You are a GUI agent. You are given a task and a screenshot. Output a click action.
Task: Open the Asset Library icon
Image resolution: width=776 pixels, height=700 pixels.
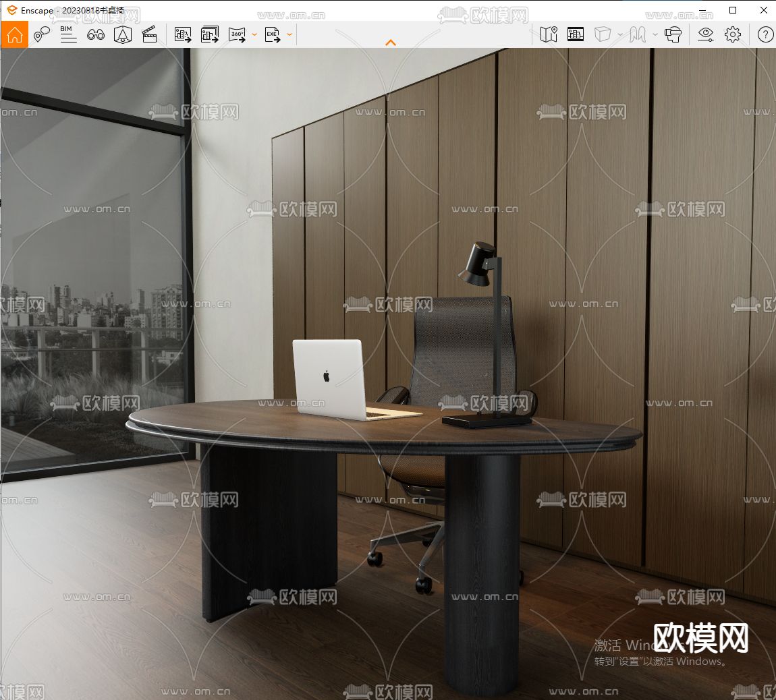pyautogui.click(x=575, y=34)
